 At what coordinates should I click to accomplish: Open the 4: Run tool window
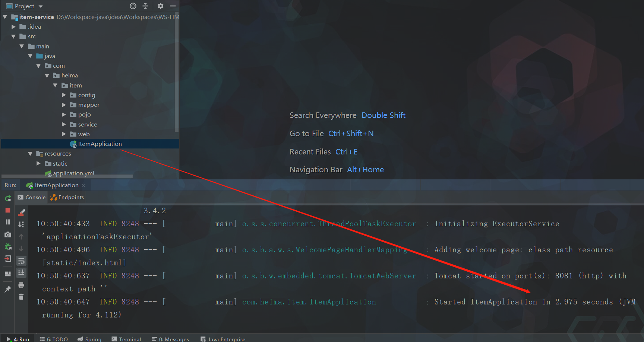point(18,339)
